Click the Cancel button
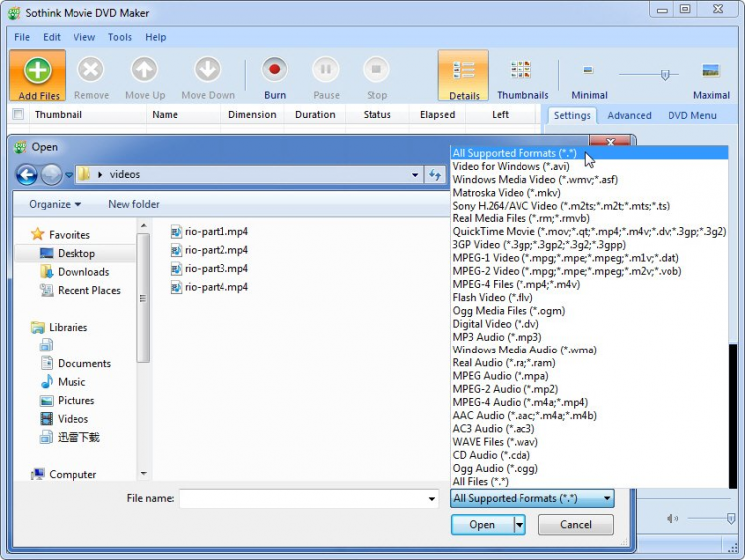 (575, 525)
